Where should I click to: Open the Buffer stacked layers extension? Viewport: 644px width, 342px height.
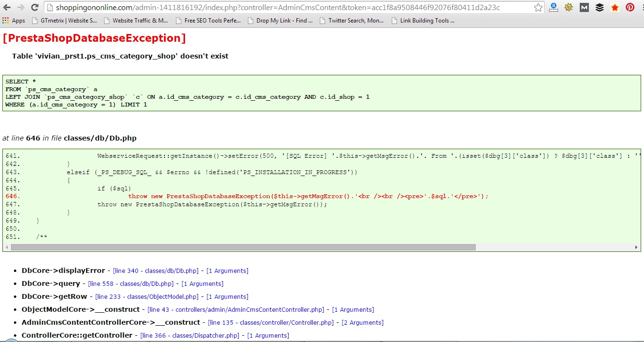point(599,8)
